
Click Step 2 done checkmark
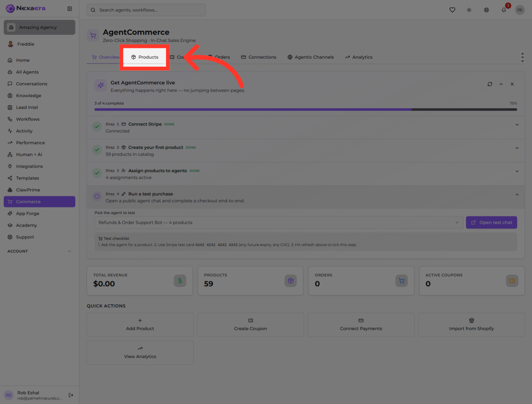97,150
